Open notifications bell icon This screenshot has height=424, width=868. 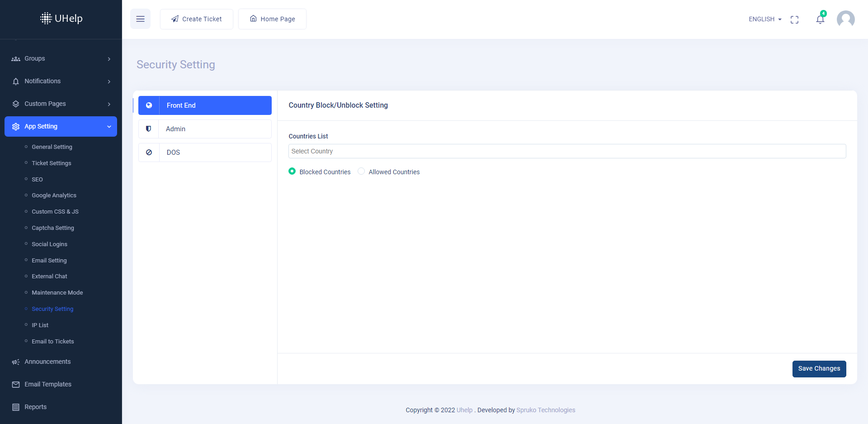click(x=820, y=19)
